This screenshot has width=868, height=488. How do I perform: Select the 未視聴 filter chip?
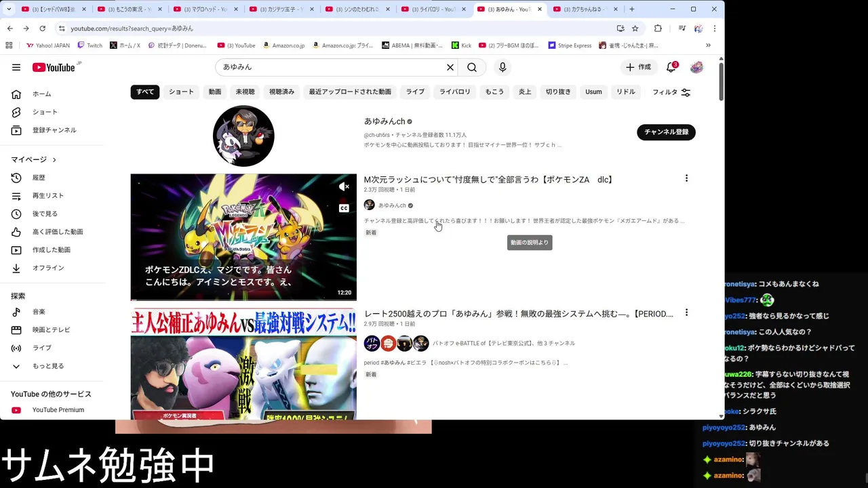pos(245,92)
